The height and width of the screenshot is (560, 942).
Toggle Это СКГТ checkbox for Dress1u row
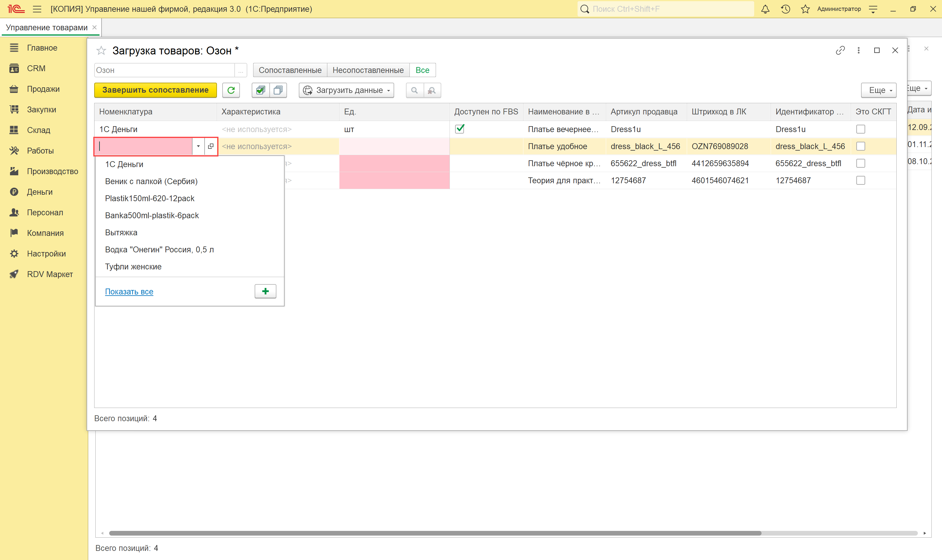860,129
